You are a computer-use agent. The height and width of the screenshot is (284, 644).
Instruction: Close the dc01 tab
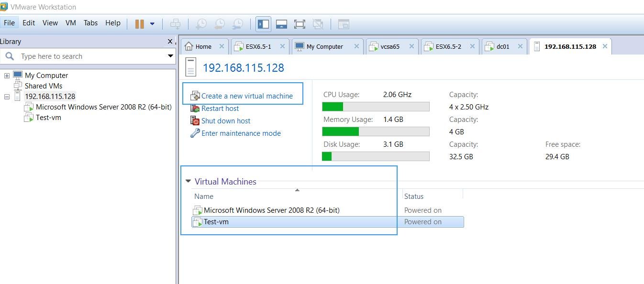(x=520, y=46)
